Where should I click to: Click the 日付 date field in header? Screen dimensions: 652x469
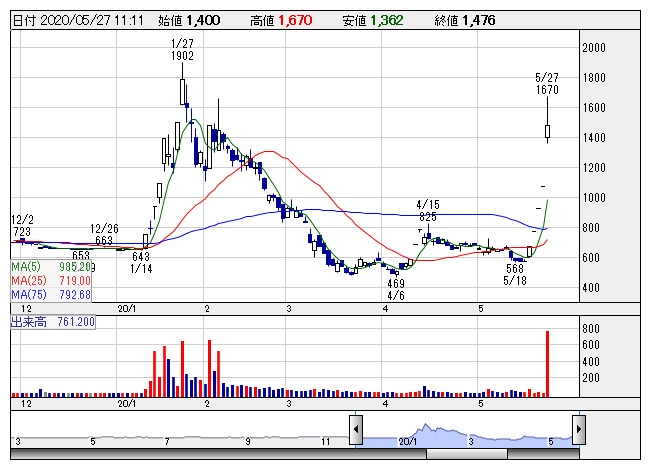pos(78,20)
